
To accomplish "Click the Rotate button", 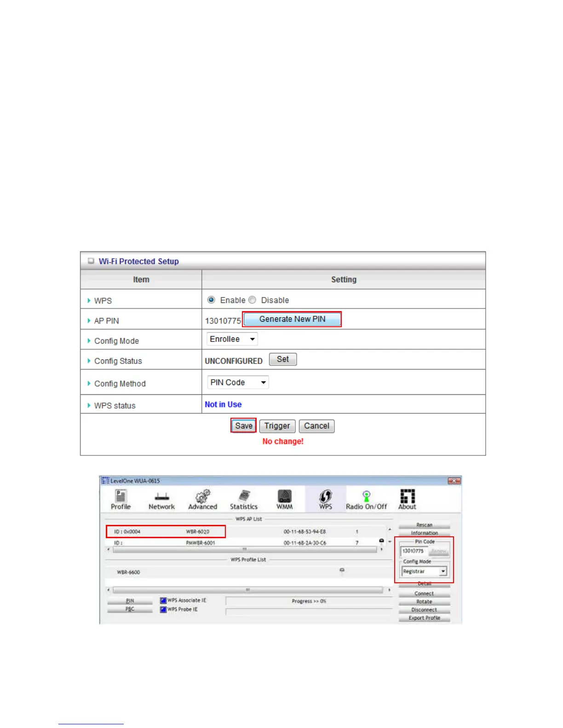I will pyautogui.click(x=424, y=602).
